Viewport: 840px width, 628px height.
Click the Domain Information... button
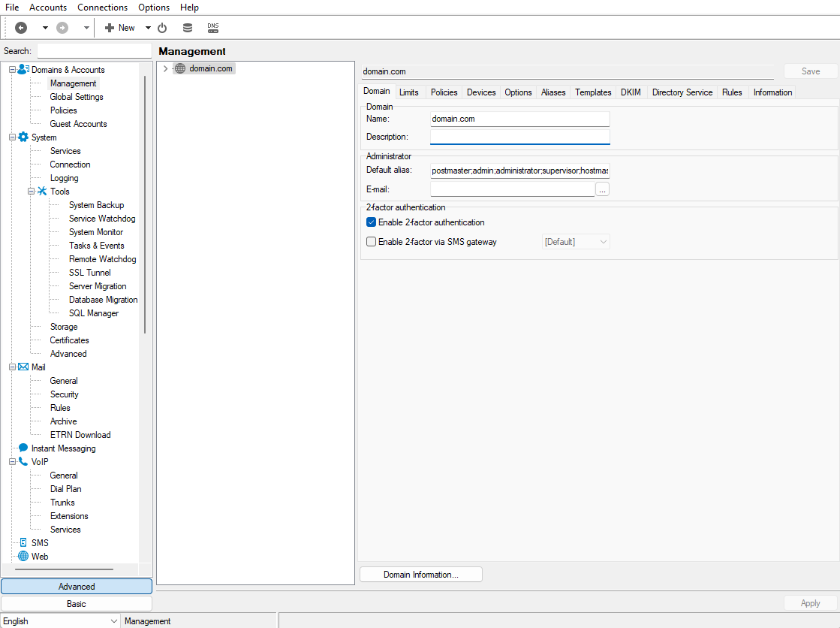(421, 575)
